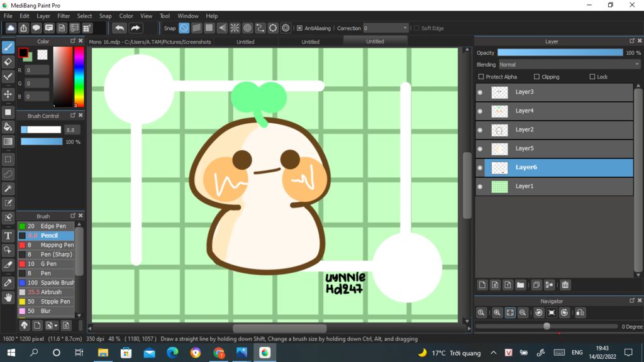Click the Navigator rotation slider handle
Screen dimensions: 644x362
coord(547,326)
